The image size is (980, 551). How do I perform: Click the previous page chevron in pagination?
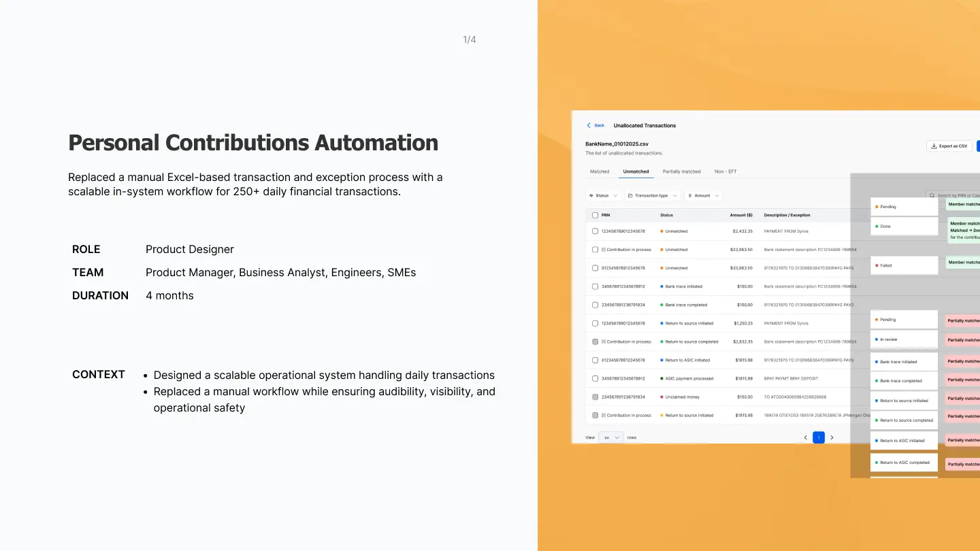click(806, 437)
